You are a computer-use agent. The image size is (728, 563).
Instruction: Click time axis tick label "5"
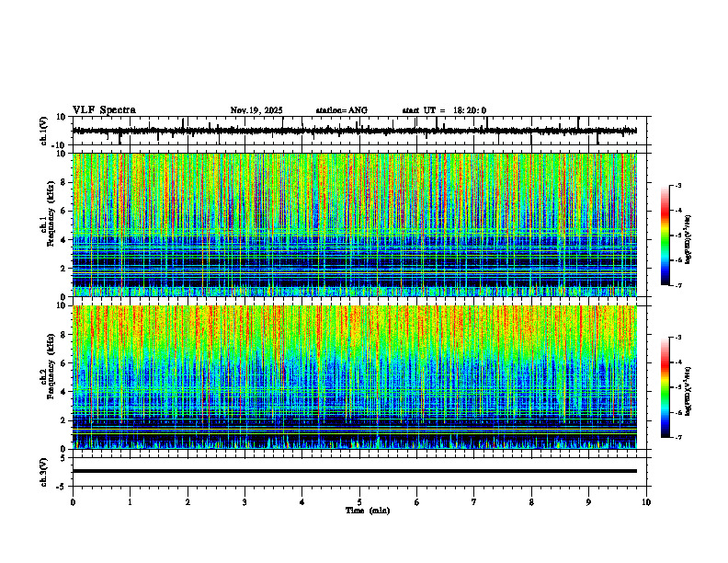(x=359, y=502)
